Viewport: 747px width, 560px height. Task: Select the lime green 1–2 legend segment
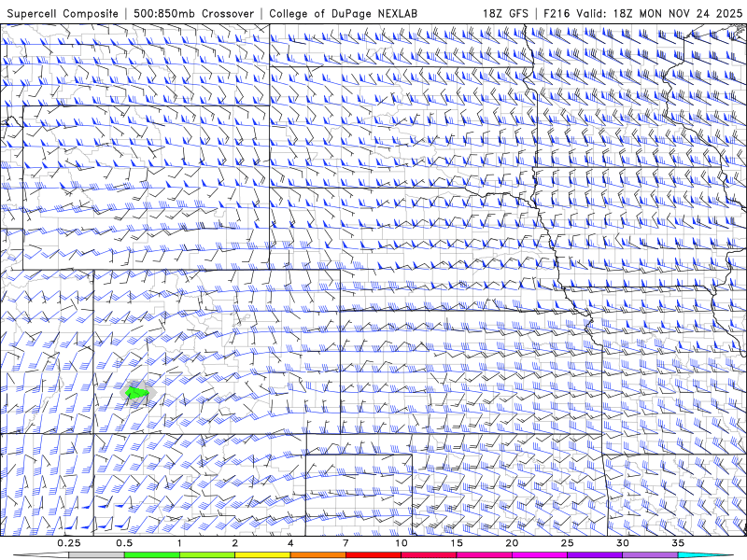207,555
